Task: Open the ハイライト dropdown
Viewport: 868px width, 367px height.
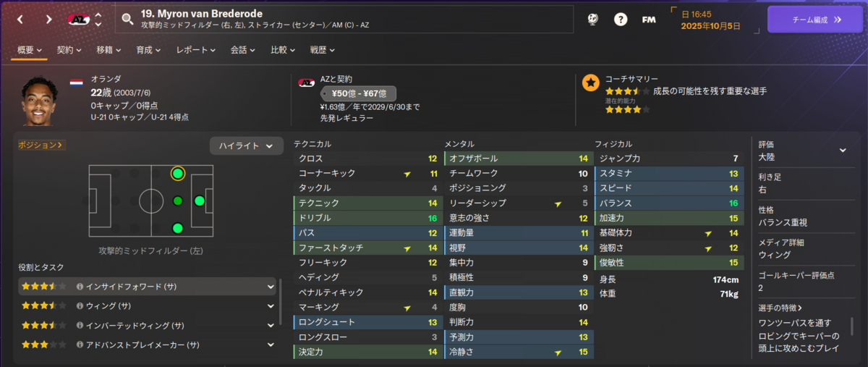Action: point(246,145)
